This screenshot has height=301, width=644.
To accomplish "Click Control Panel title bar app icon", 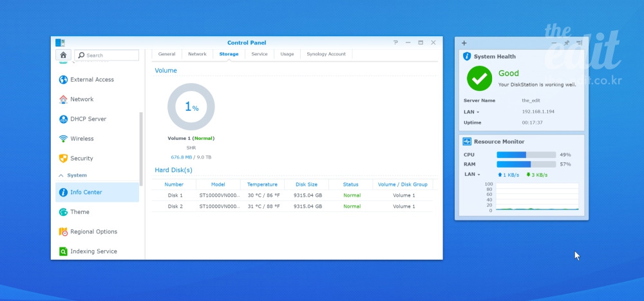I will (60, 43).
